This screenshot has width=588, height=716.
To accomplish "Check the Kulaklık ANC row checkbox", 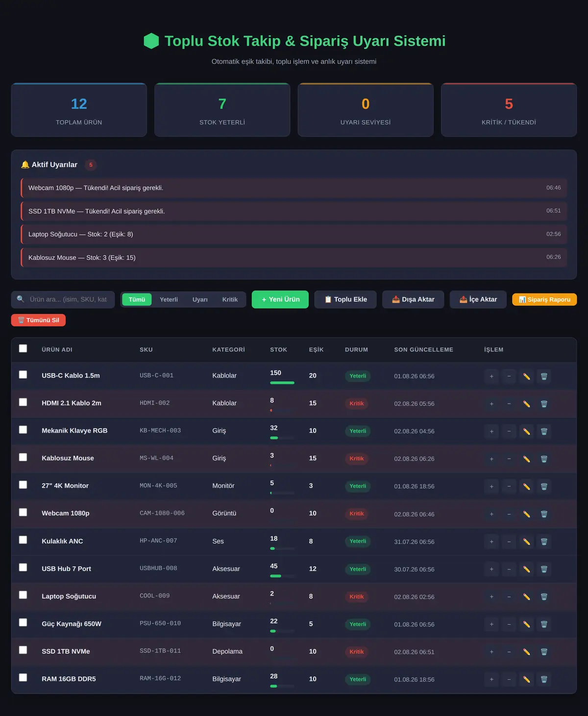I will 23,540.
